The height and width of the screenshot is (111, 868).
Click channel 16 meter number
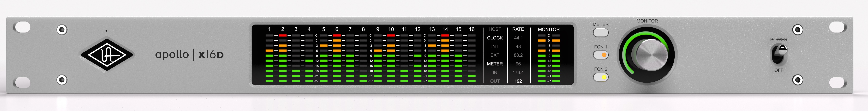472,29
